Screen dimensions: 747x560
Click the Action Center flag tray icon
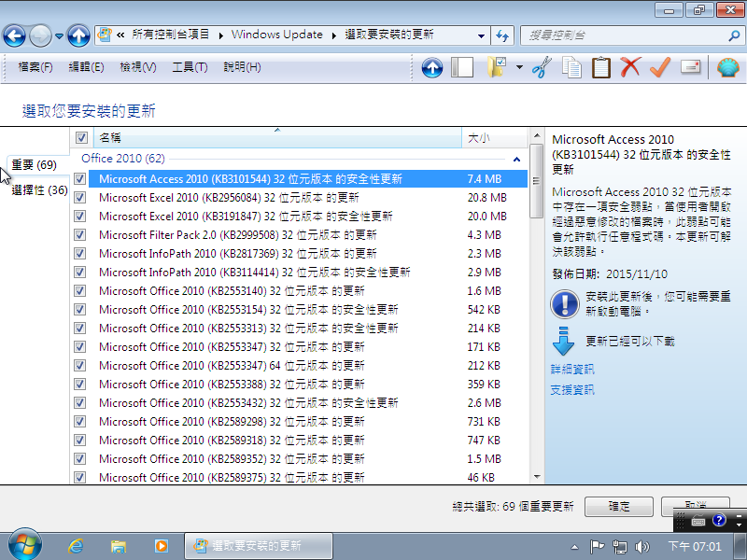[x=597, y=547]
